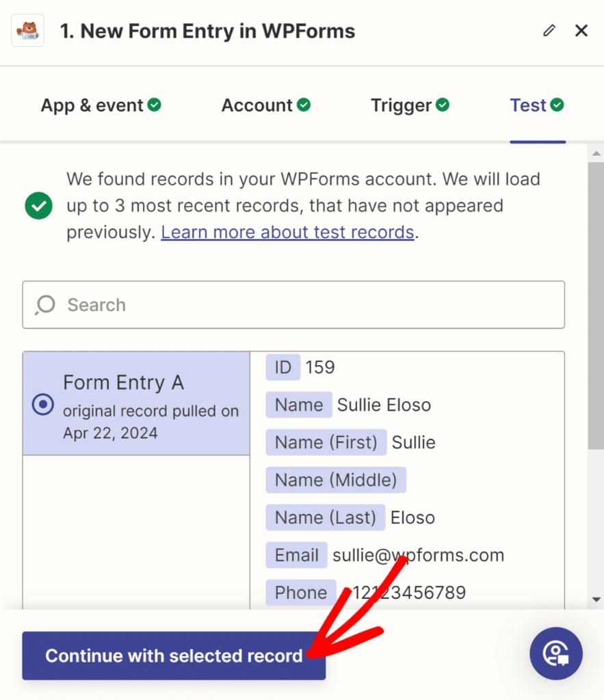Open the Test tab

point(529,105)
